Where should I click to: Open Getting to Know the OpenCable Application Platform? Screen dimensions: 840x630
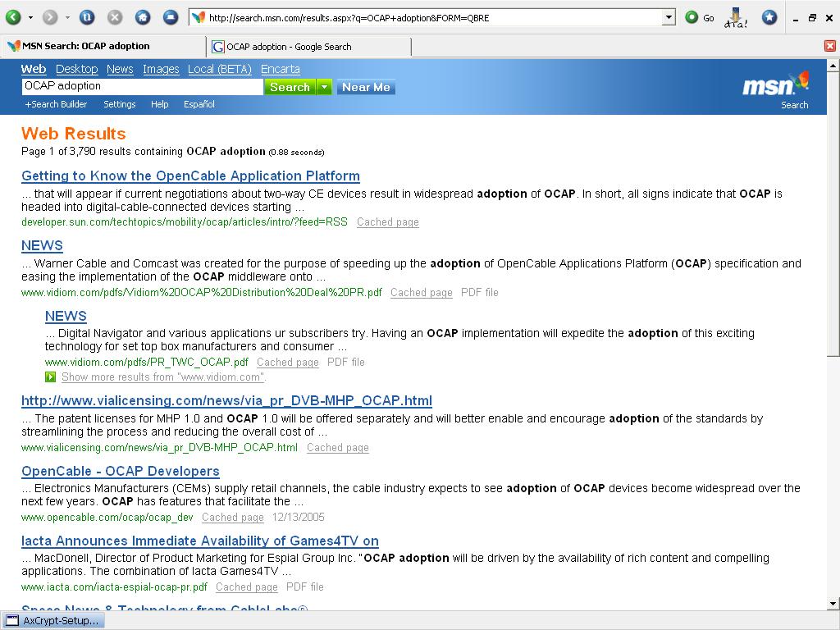[x=190, y=176]
